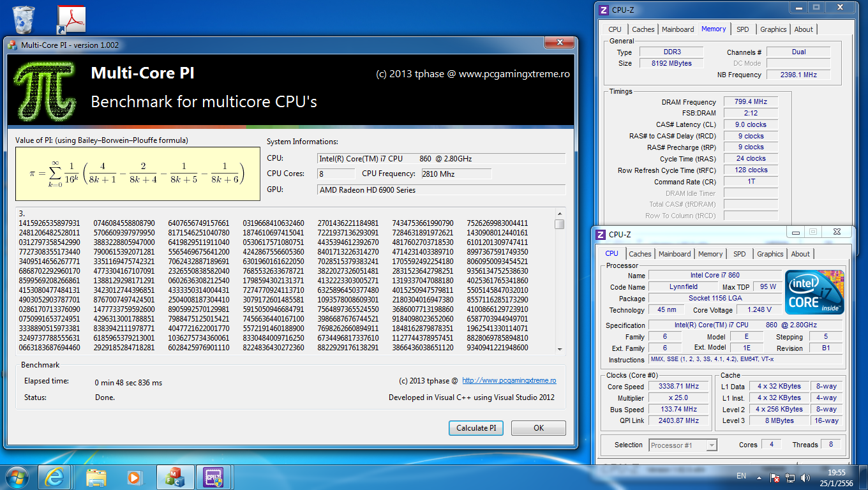Click the Level 3 cache value '8 MBytes'

(779, 421)
